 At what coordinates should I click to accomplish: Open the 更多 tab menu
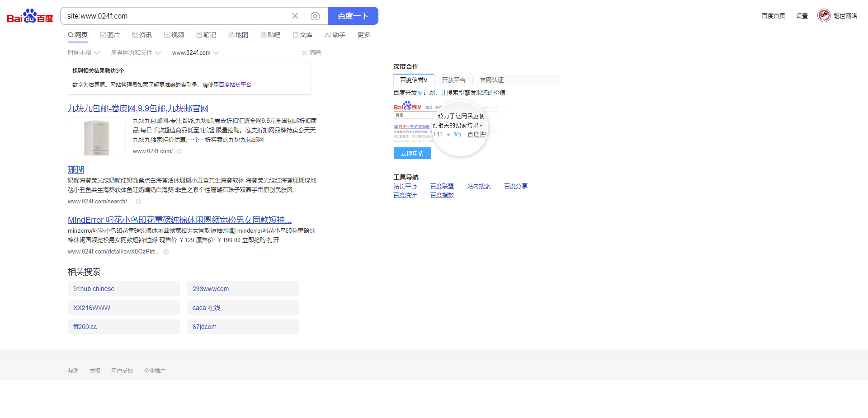pyautogui.click(x=364, y=35)
